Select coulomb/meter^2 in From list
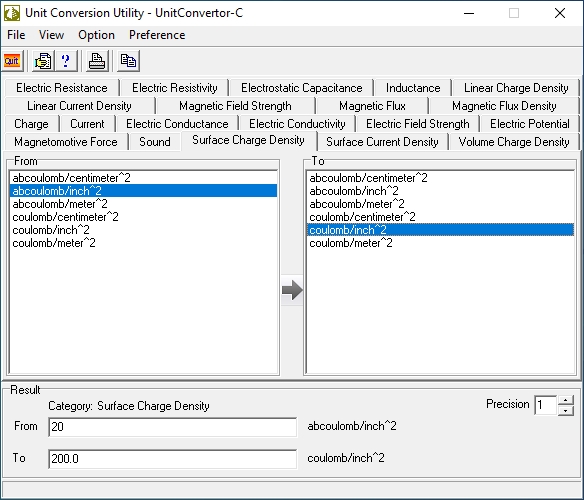This screenshot has height=500, width=584. [54, 243]
